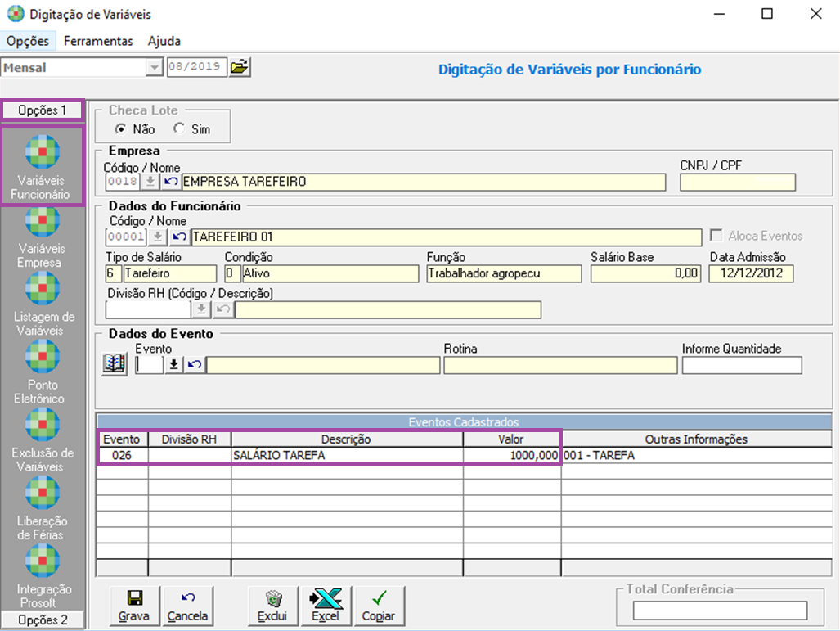The image size is (840, 631).
Task: Click the Informe Quantidade input
Action: pos(742,365)
